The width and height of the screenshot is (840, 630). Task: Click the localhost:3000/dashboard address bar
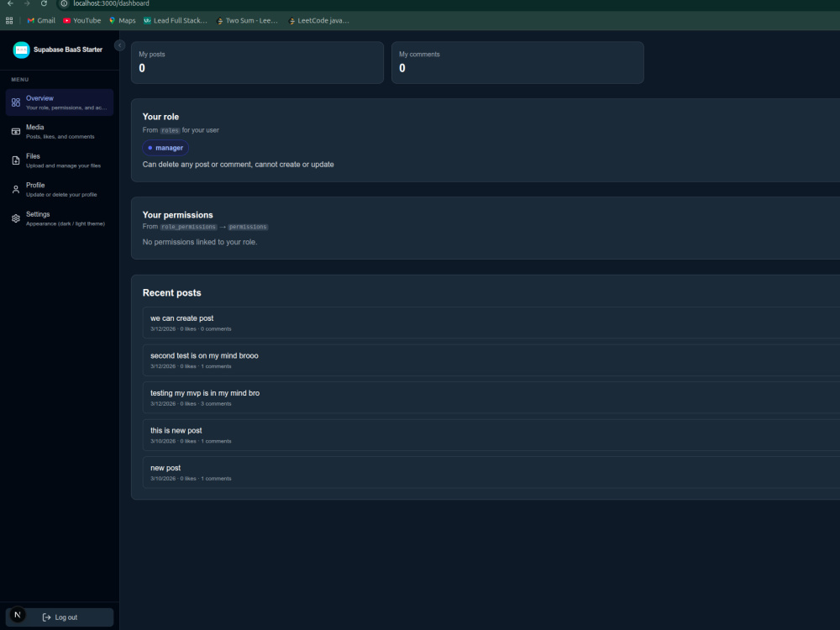[x=111, y=3]
